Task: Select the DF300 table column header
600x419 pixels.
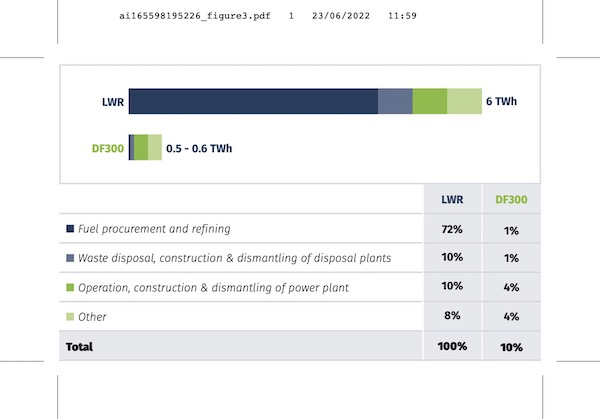Action: coord(512,199)
